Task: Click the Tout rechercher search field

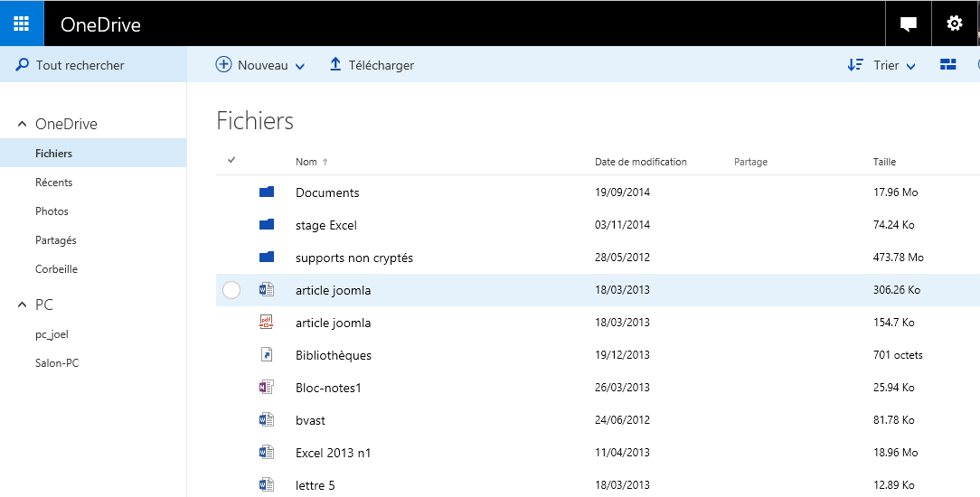Action: [93, 65]
